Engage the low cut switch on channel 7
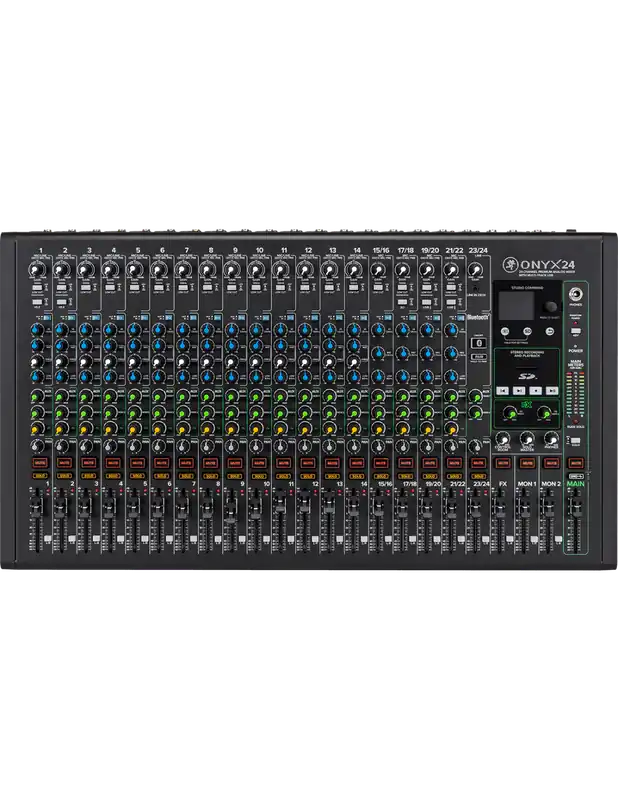The image size is (618, 800). 183,288
